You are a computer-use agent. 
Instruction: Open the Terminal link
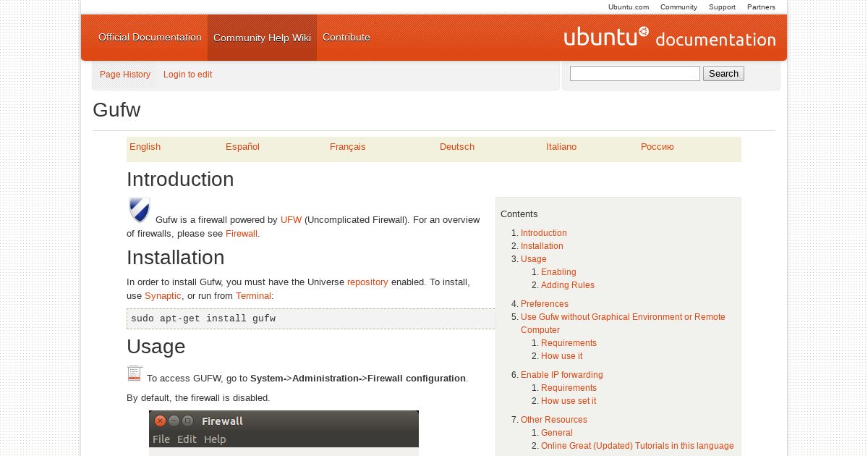[253, 296]
